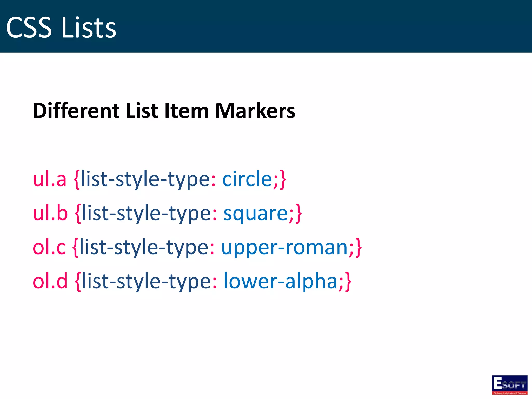The width and height of the screenshot is (532, 399).
Task: Click the closing brace after circle
Action: tap(283, 180)
